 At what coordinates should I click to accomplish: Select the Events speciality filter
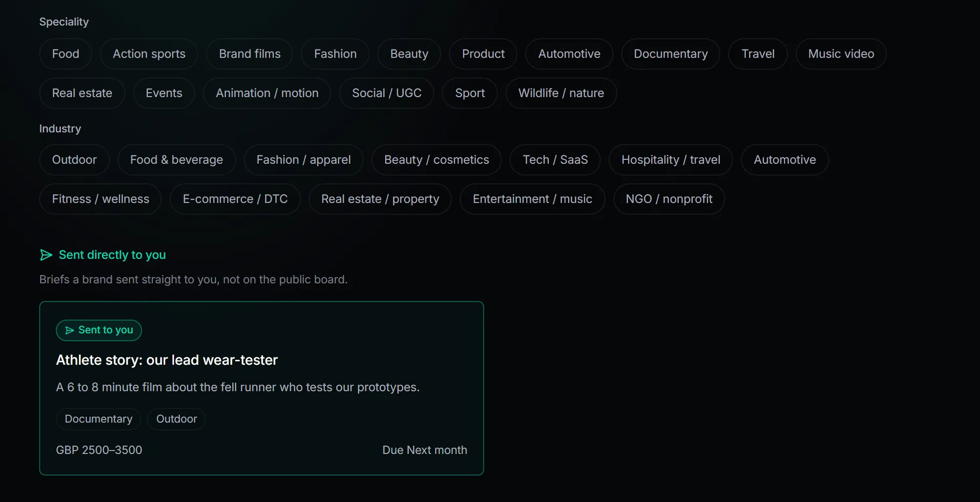[164, 93]
